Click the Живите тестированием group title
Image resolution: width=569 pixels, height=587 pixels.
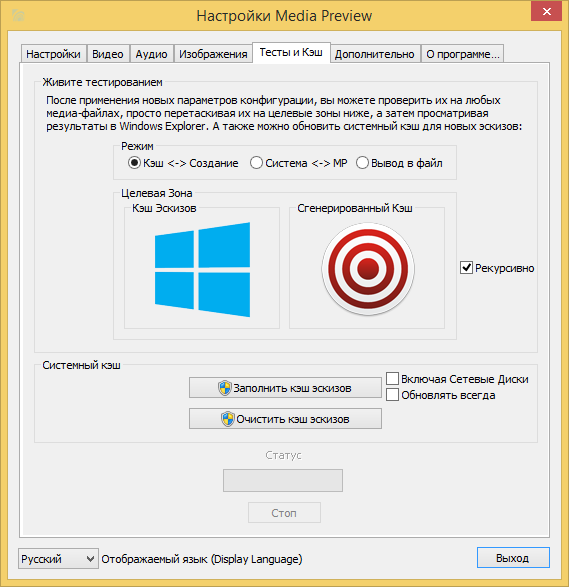[x=102, y=82]
